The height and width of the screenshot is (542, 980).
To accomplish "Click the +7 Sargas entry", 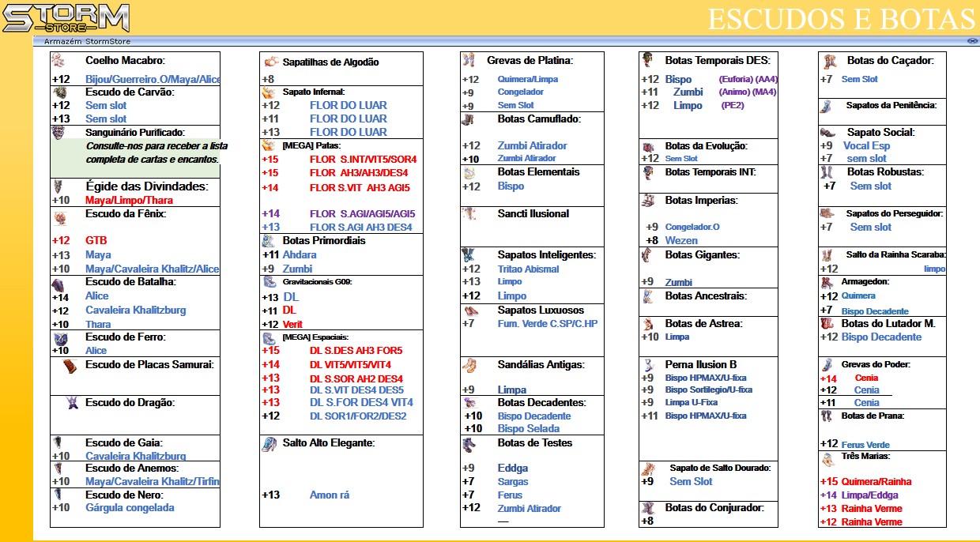I will (x=495, y=481).
